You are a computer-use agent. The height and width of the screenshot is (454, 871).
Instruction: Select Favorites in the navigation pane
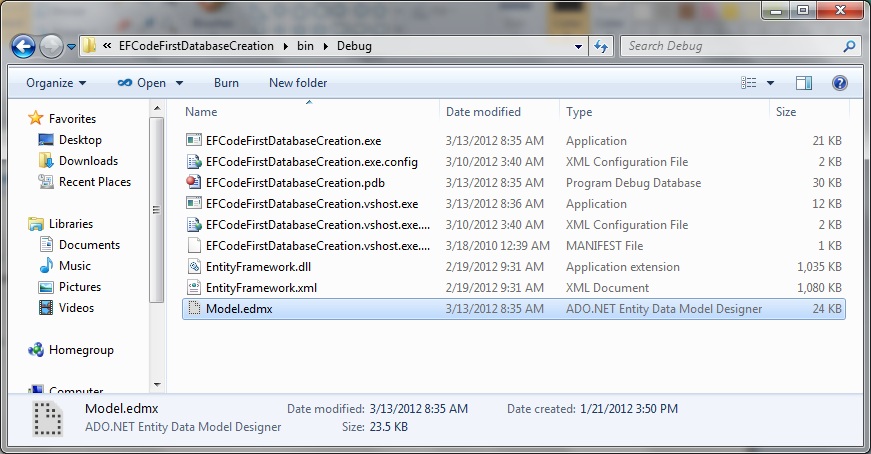tap(72, 118)
